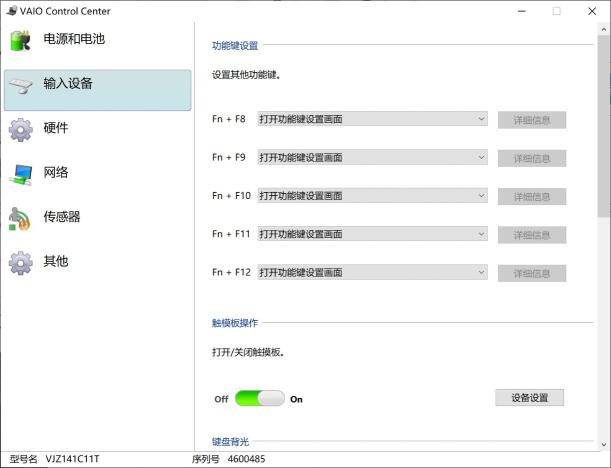Viewport: 611px width, 468px height.
Task: Click the 键盘背光 section heading
Action: (x=230, y=442)
